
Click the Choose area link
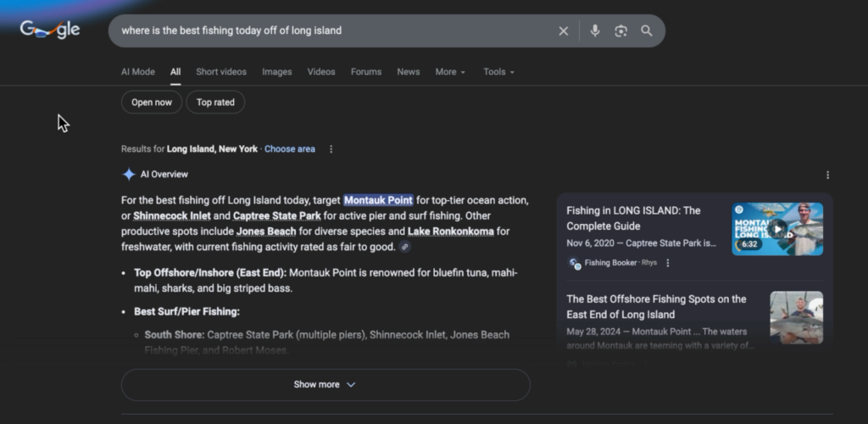(289, 149)
